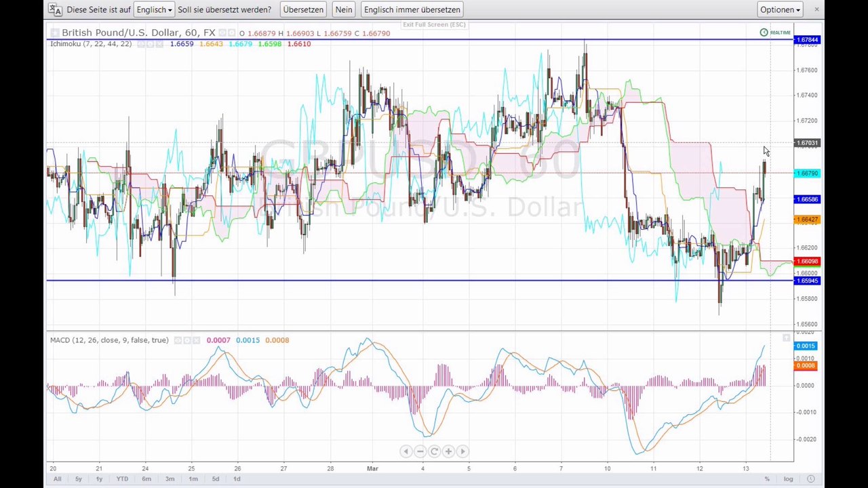Select the YTD time range
868x488 pixels.
122,479
